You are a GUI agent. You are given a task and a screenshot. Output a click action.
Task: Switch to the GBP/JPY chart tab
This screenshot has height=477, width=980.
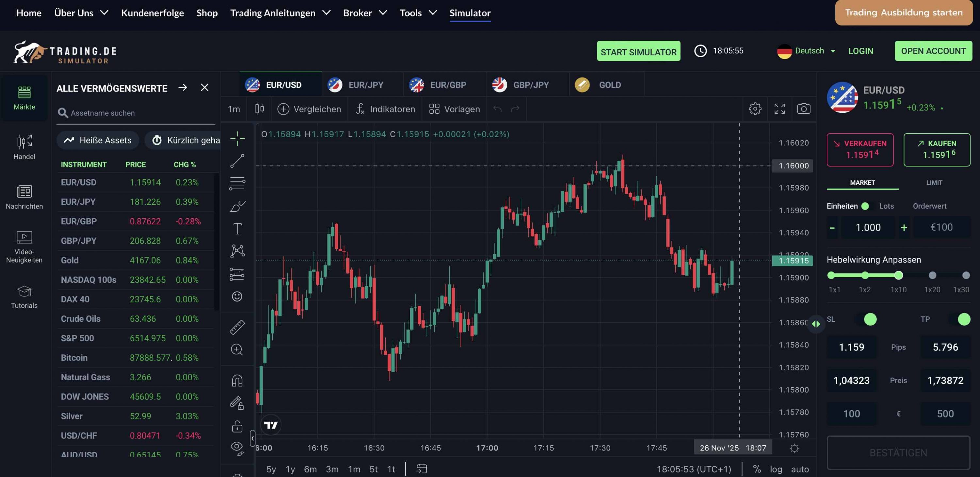point(528,85)
